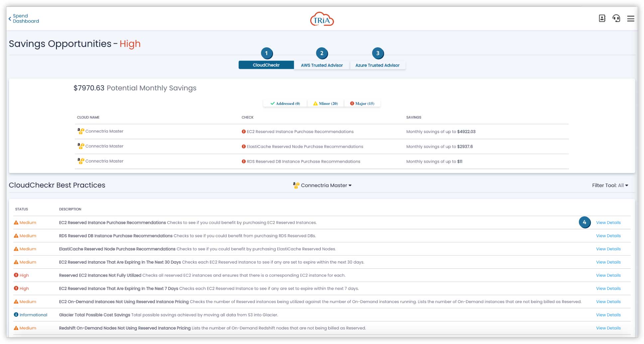This screenshot has height=344, width=644.
Task: Click the DESCRIPTION column header
Action: pyautogui.click(x=70, y=209)
